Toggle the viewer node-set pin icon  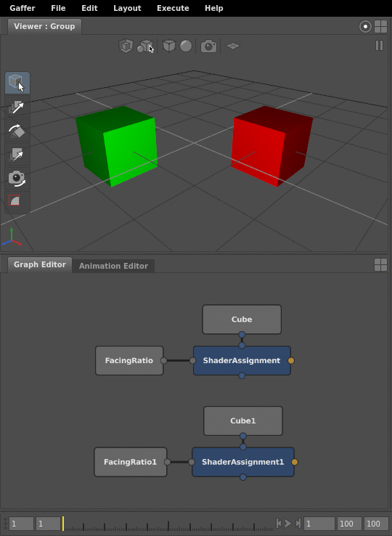(x=365, y=26)
